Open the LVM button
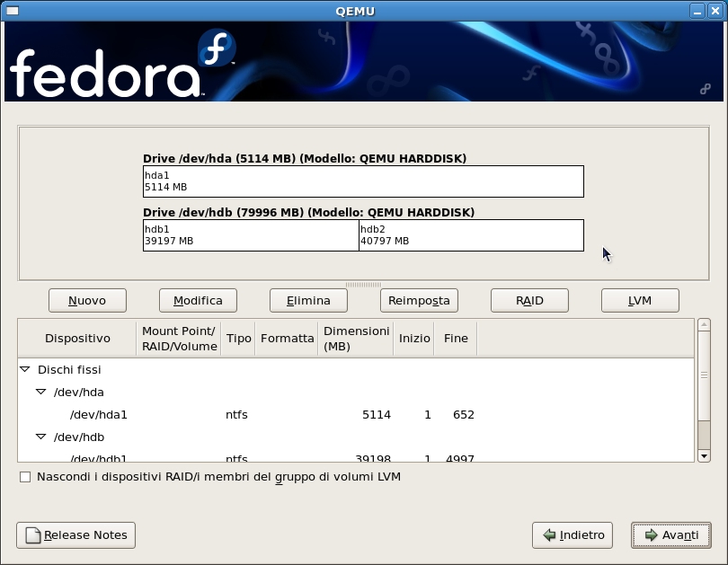Viewport: 728px width, 565px height. (640, 301)
